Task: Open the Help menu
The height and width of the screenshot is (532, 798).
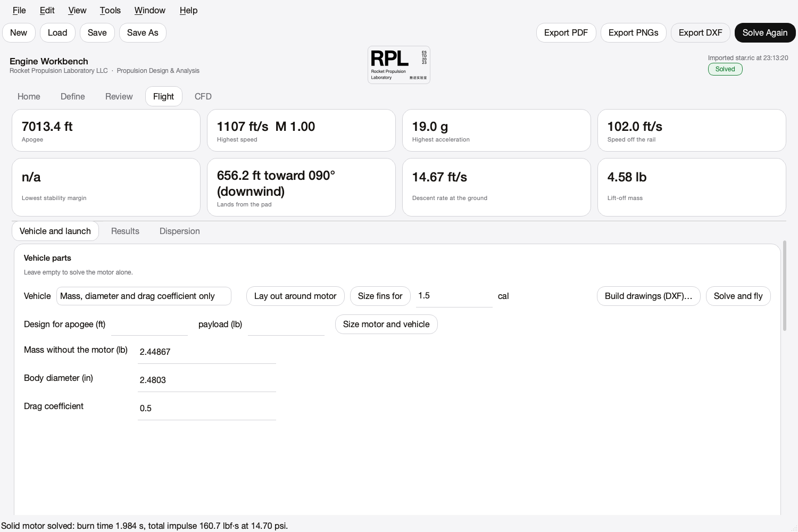Action: pyautogui.click(x=188, y=10)
